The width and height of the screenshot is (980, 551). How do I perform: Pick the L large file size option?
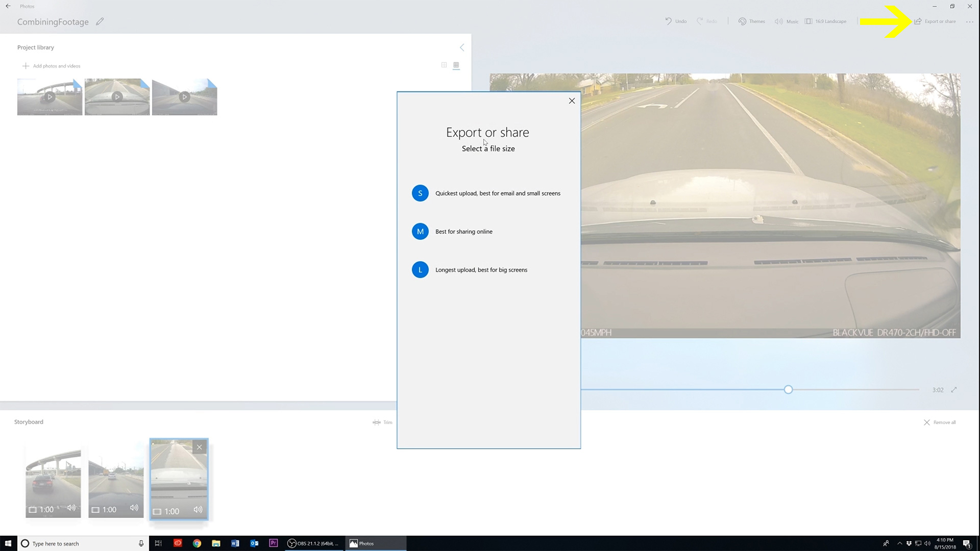click(420, 270)
